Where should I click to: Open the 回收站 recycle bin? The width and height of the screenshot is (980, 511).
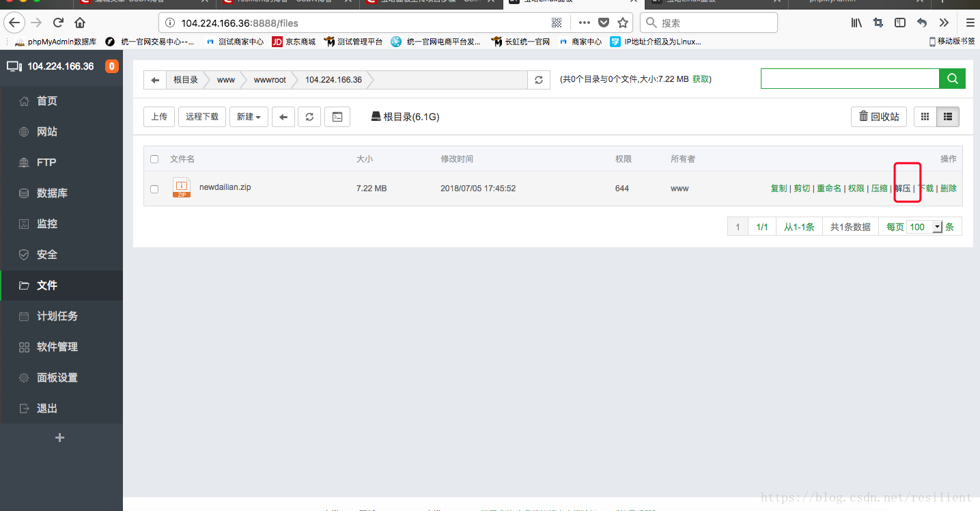tap(879, 117)
